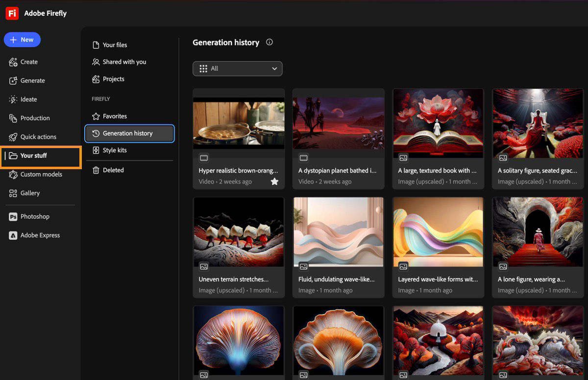Image resolution: width=588 pixels, height=380 pixels.
Task: Launch Photoshop from the sidebar
Action: pyautogui.click(x=35, y=216)
